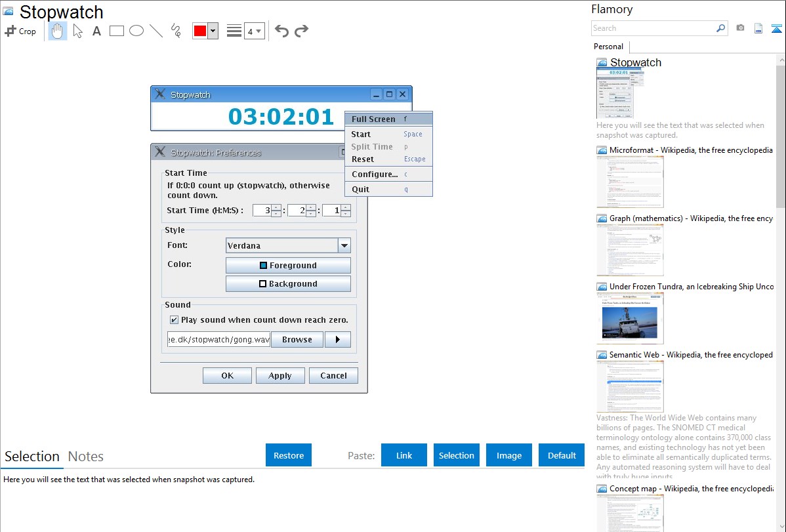Image resolution: width=786 pixels, height=532 pixels.
Task: Click the icon beside Microformat snapshot title
Action: pos(602,150)
